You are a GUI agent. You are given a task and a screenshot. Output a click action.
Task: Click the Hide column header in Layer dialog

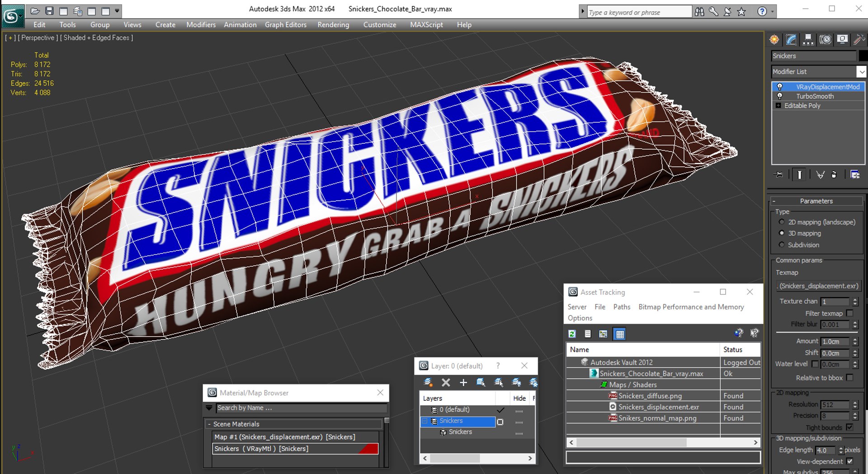pyautogui.click(x=519, y=398)
